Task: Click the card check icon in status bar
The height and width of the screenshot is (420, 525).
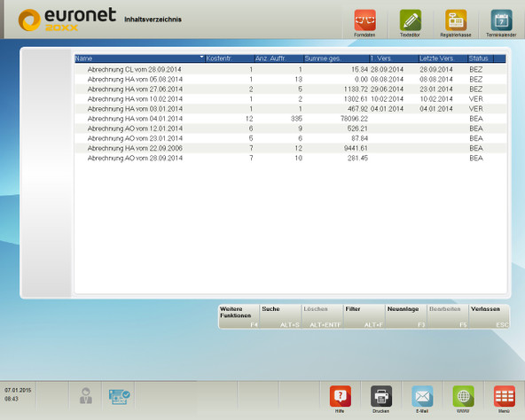Action: pos(119,396)
